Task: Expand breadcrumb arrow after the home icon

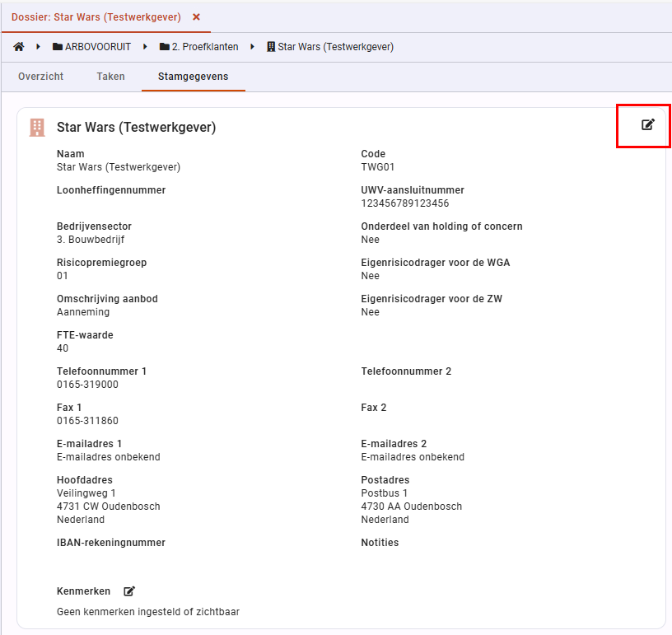Action: 38,47
